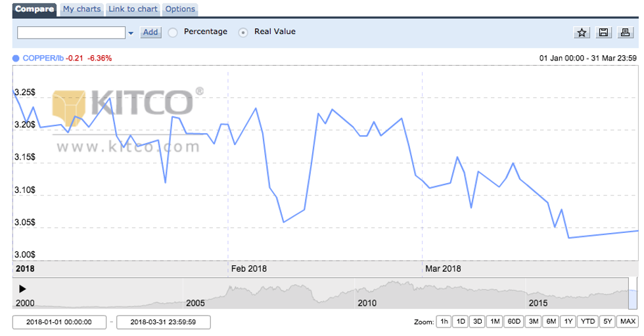The height and width of the screenshot is (336, 644).
Task: Click the start date field 2018-01-01
Action: (59, 322)
